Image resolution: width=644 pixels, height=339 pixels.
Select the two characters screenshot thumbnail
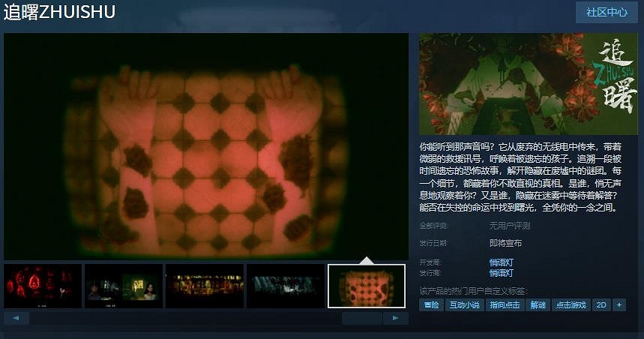pos(124,286)
